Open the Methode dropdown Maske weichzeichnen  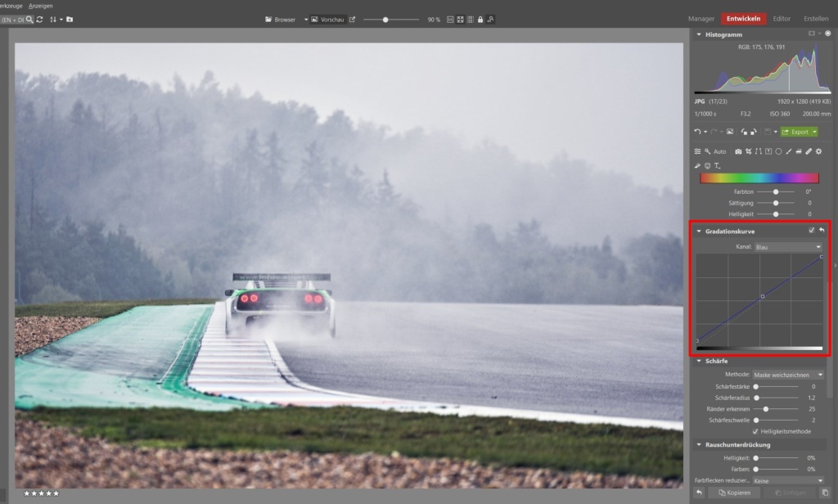[788, 375]
